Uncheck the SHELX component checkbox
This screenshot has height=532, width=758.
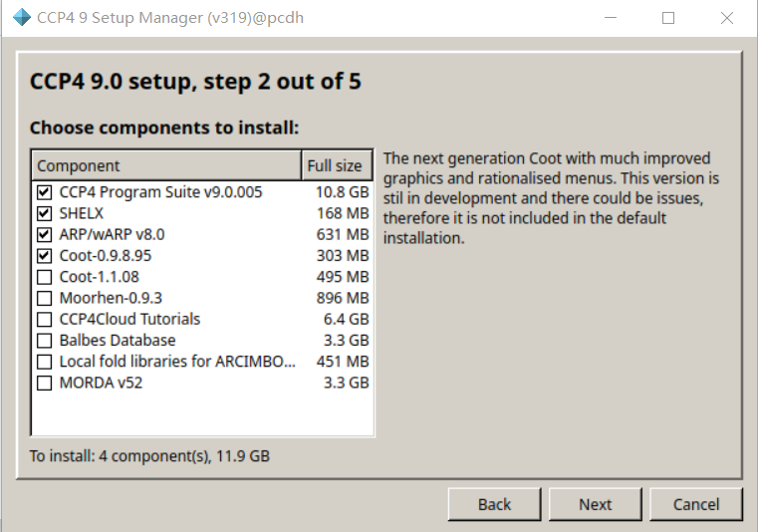click(x=44, y=214)
